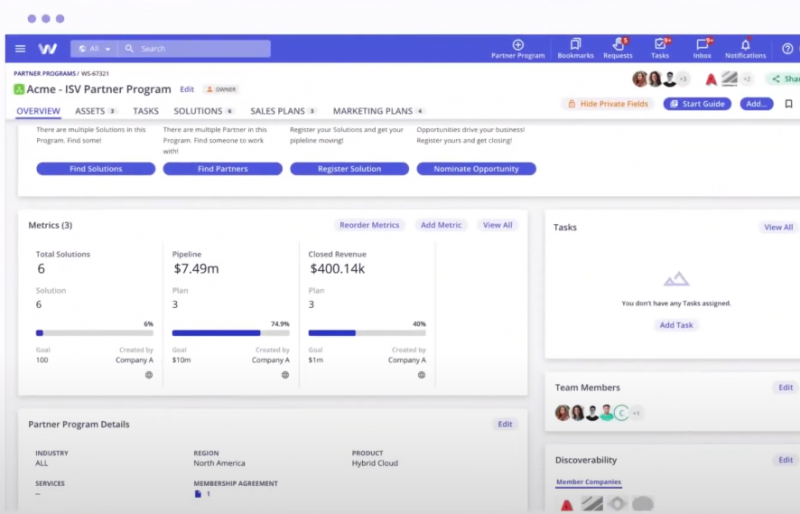Open the Sales Plans tab
The width and height of the screenshot is (800, 514).
pyautogui.click(x=283, y=111)
